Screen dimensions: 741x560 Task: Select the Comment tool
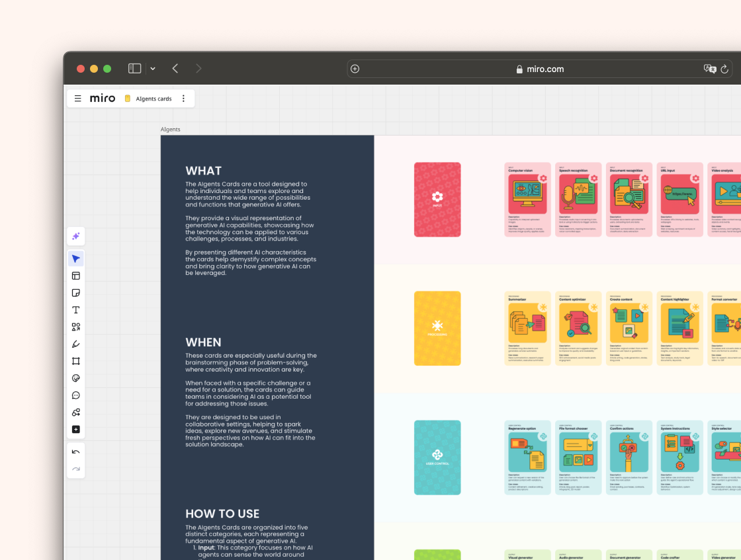click(75, 395)
